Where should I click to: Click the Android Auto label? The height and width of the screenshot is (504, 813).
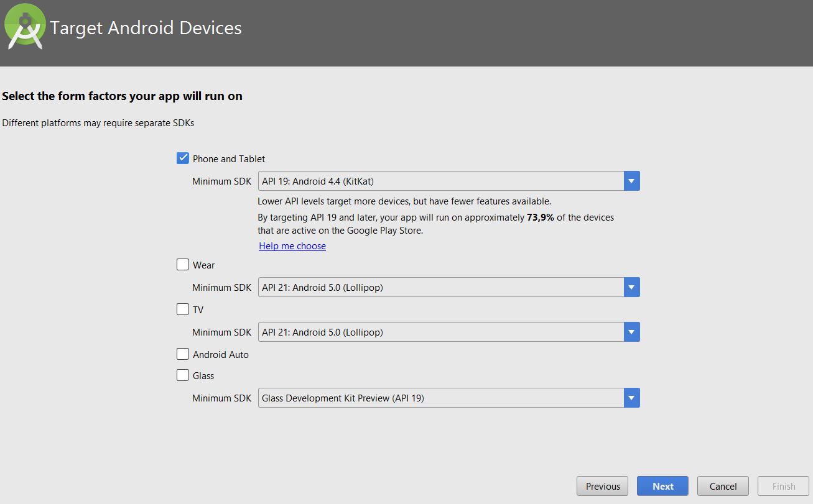221,355
